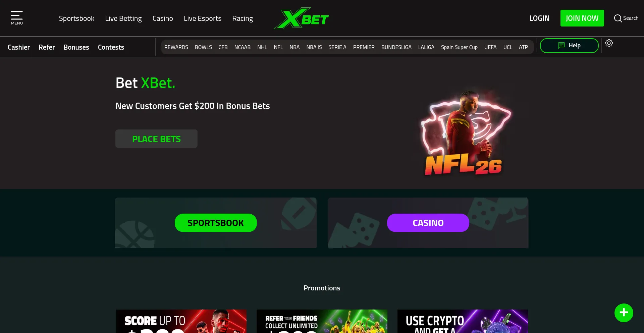This screenshot has width=644, height=333.
Task: Open the green plus floating button
Action: (x=624, y=313)
